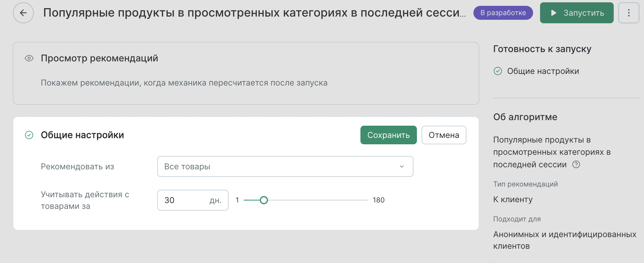The image size is (644, 263).
Task: Open the help question mark about the algorithm
Action: [576, 164]
